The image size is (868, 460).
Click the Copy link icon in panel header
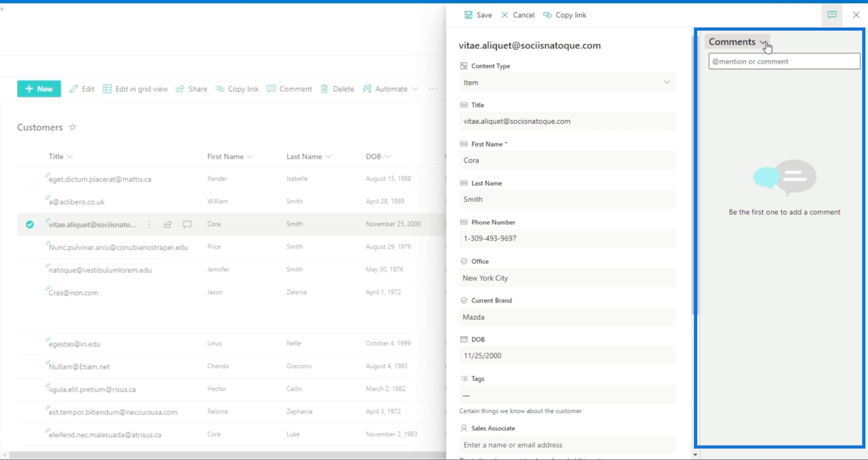point(547,15)
